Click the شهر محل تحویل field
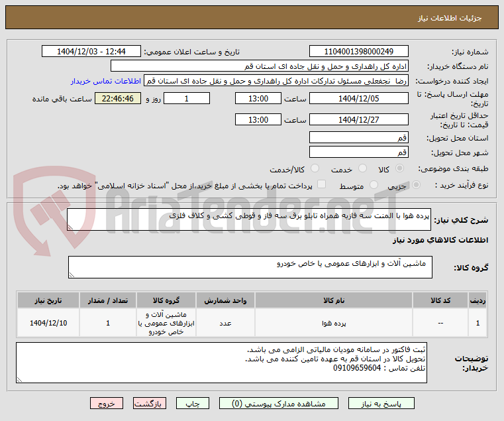 coord(359,152)
